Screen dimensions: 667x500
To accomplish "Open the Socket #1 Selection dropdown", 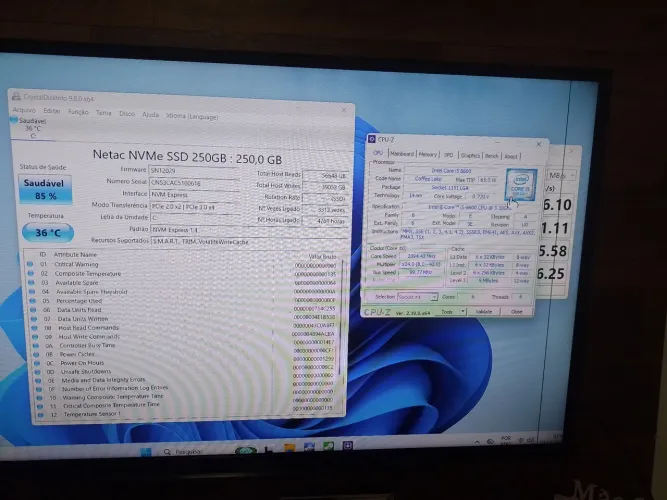I will tap(417, 297).
